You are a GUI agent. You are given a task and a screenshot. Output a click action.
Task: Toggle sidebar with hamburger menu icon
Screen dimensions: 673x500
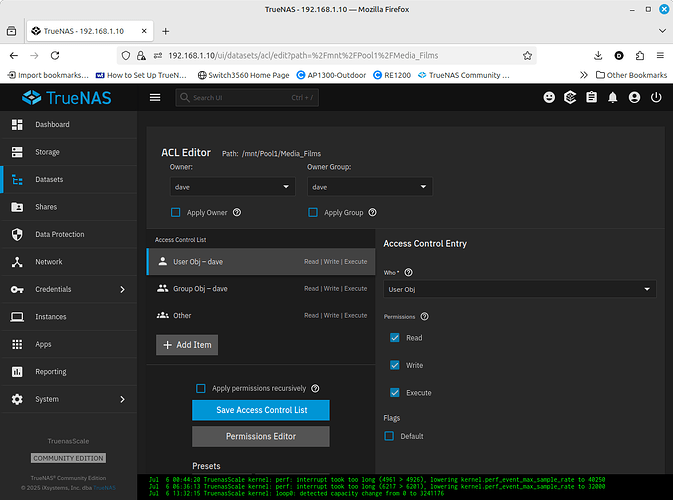click(155, 97)
